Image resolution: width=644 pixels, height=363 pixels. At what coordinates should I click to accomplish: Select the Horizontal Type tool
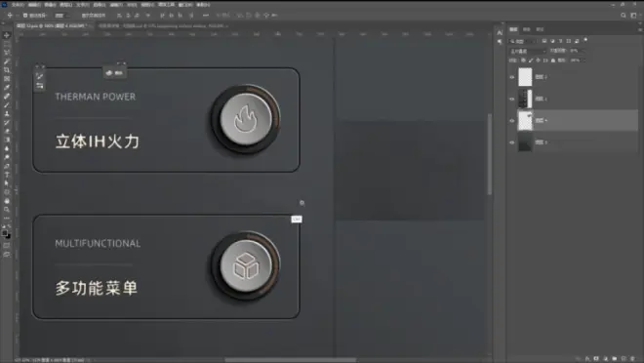(x=7, y=175)
